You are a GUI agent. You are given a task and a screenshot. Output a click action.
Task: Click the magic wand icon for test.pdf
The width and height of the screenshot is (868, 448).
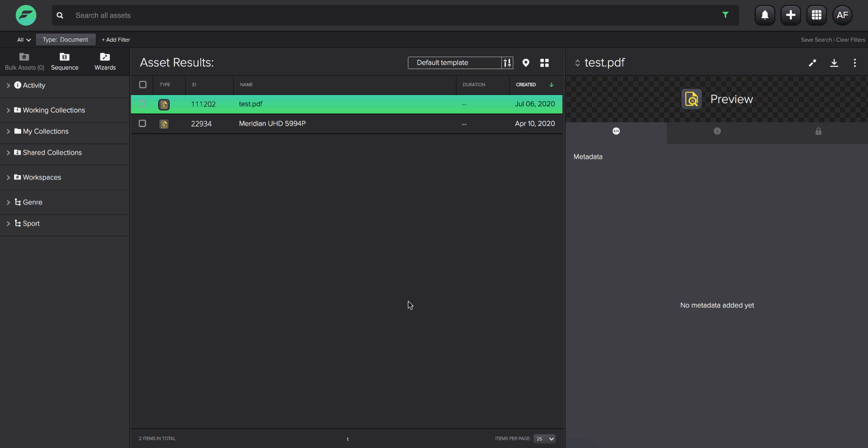coord(812,63)
